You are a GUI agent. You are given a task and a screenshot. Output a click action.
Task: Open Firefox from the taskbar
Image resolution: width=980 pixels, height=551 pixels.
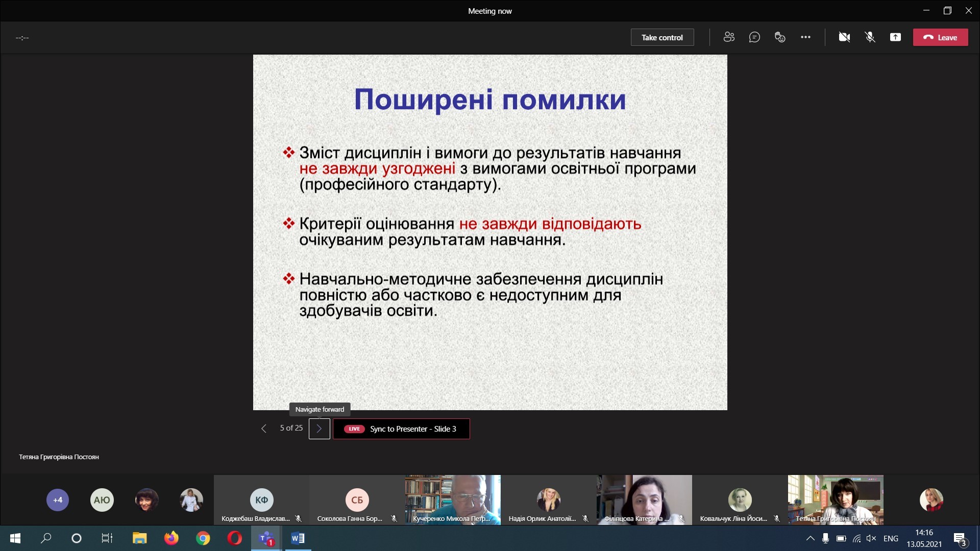[171, 538]
